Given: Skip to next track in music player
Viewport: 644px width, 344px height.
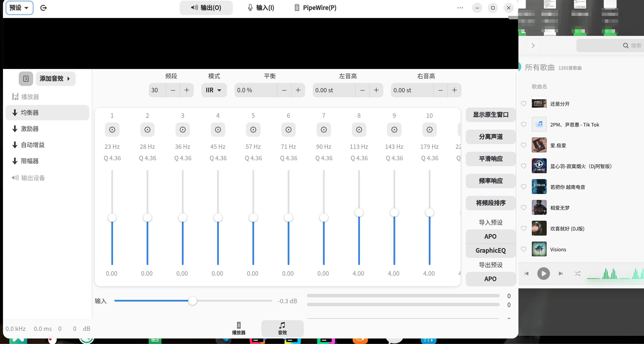Looking at the screenshot, I should (561, 274).
